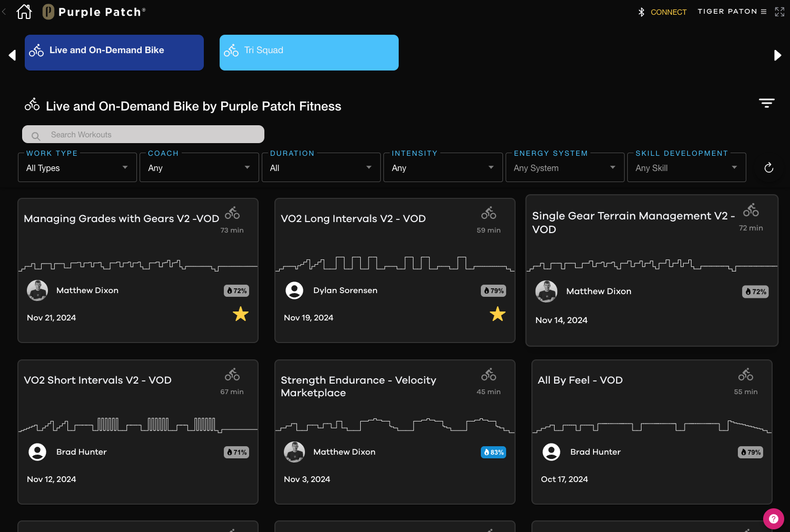The width and height of the screenshot is (790, 532).
Task: Click VO2 Short Intervals workout profile graph
Action: click(x=138, y=425)
